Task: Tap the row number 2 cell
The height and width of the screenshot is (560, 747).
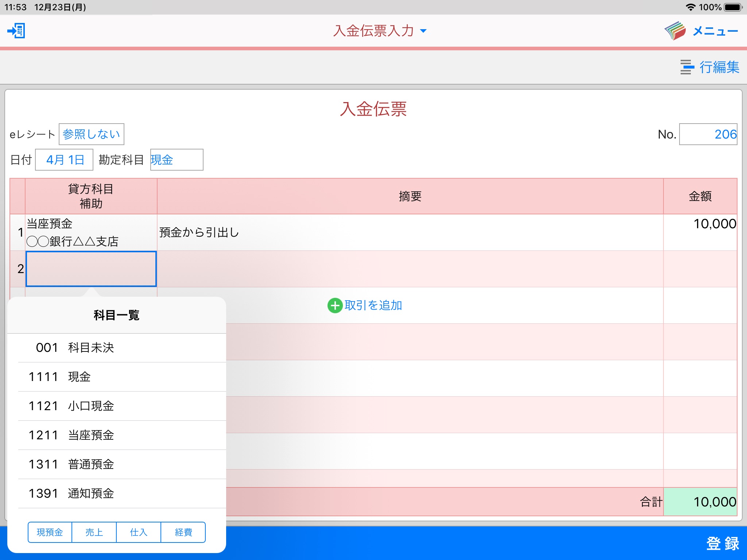Action: pyautogui.click(x=18, y=269)
